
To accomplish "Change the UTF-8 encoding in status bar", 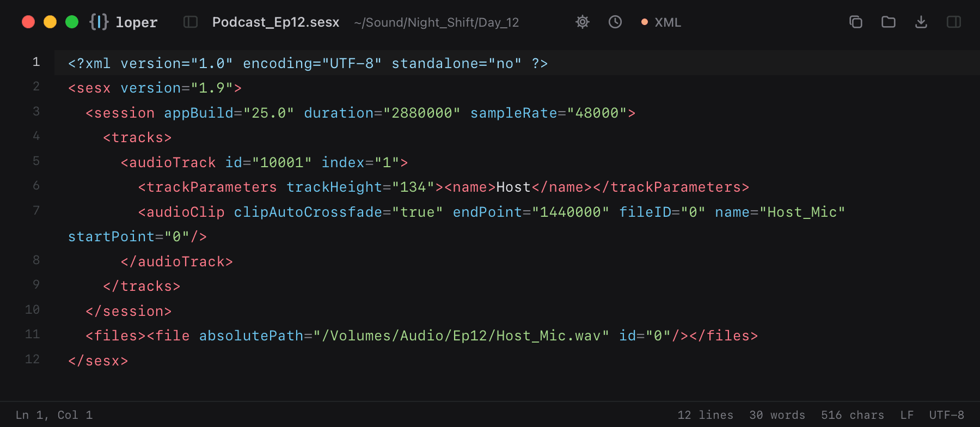I will 947,415.
